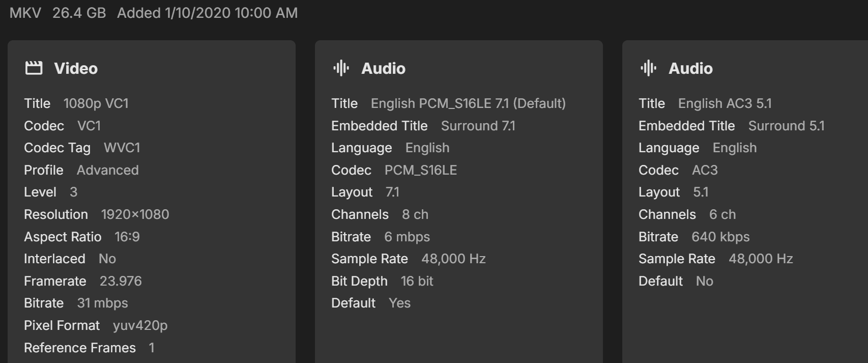The image size is (868, 363).
Task: Click the WVC1 codec tag value
Action: [122, 148]
